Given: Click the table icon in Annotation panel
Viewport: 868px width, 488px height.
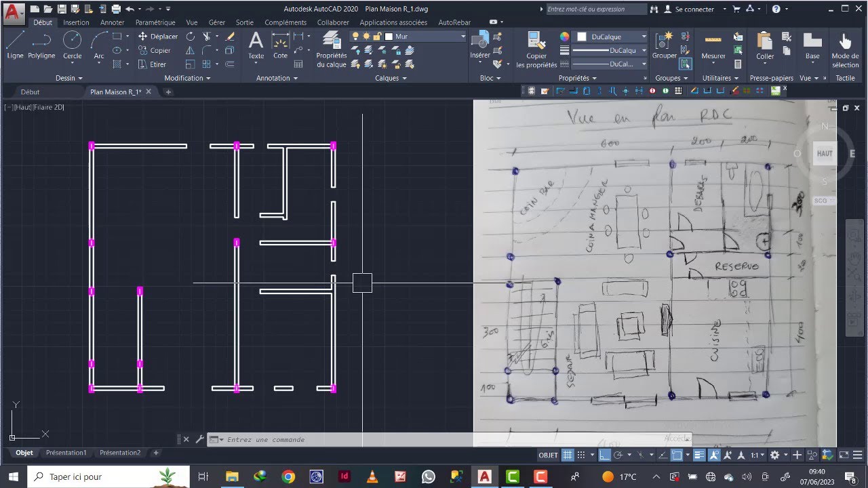Looking at the screenshot, I should point(298,64).
